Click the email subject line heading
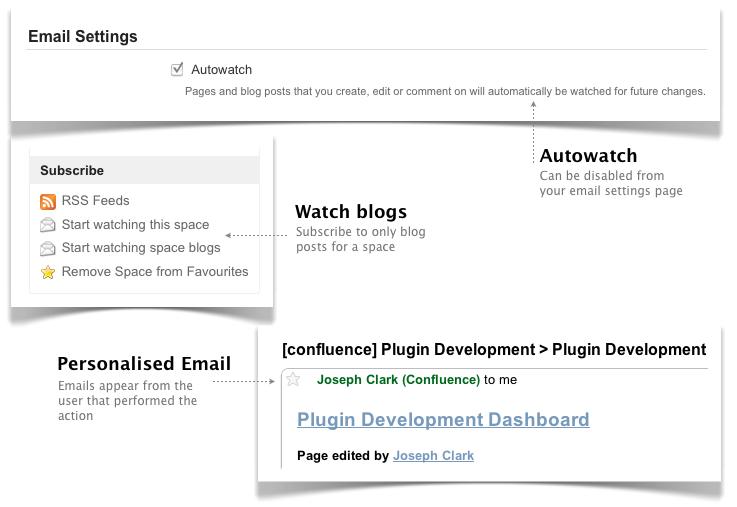The height and width of the screenshot is (507, 737). click(494, 350)
